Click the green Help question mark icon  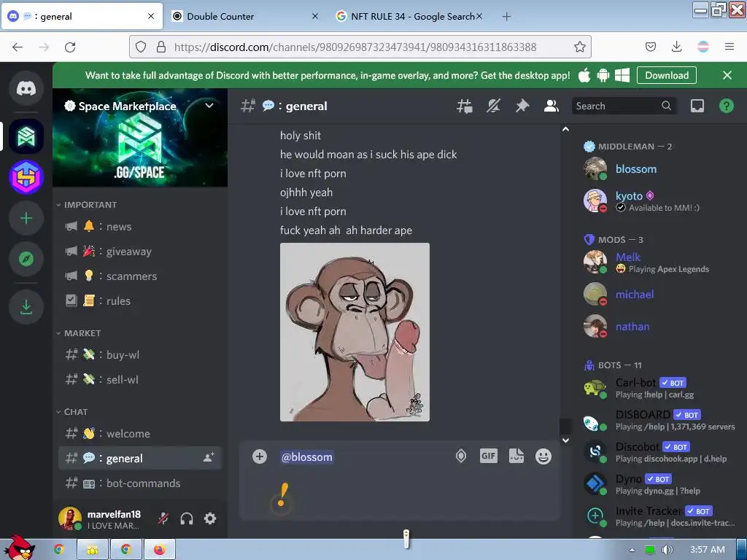[x=726, y=106]
